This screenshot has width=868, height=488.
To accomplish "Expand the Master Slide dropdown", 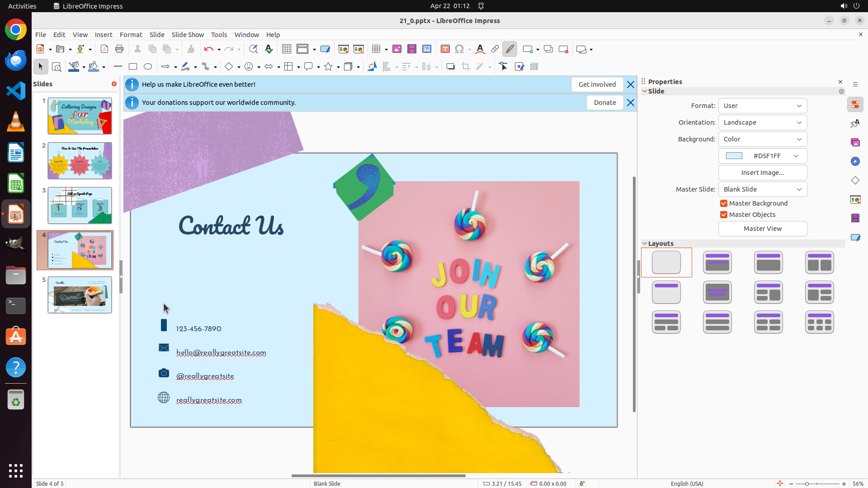I will pos(762,189).
